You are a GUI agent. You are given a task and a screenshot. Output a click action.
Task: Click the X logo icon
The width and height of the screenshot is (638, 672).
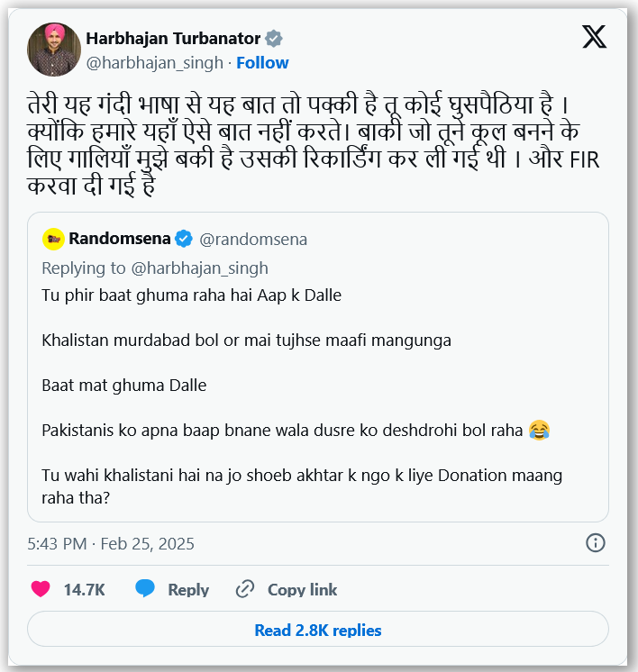(594, 37)
